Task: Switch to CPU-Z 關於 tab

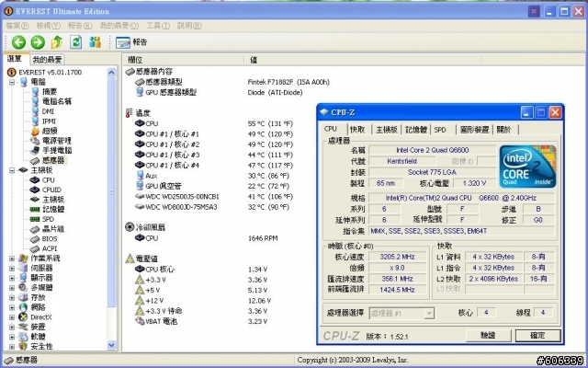Action: 504,130
